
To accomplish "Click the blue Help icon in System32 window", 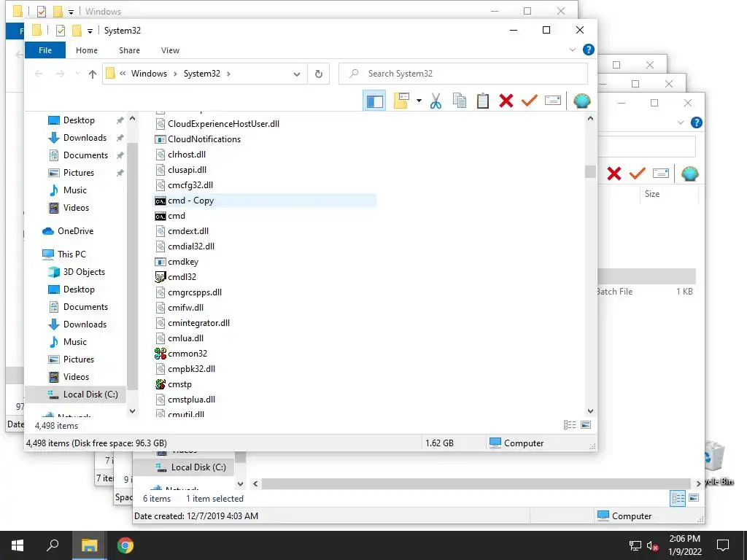I will (x=589, y=50).
